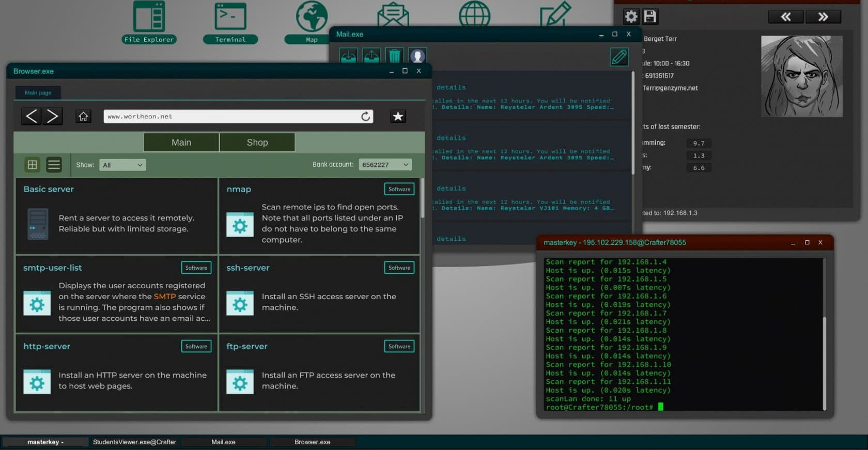Select the Main tab on the website
Screen dimensions: 868x450
tap(181, 143)
